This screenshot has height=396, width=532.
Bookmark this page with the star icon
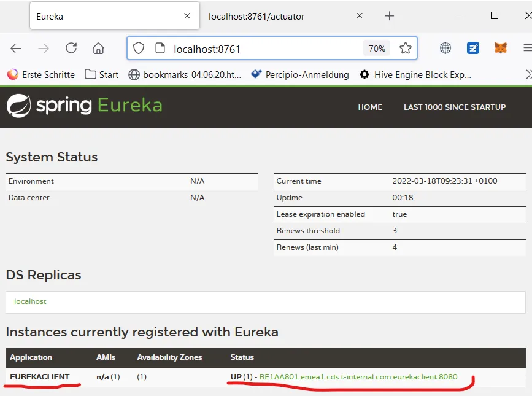click(x=406, y=48)
